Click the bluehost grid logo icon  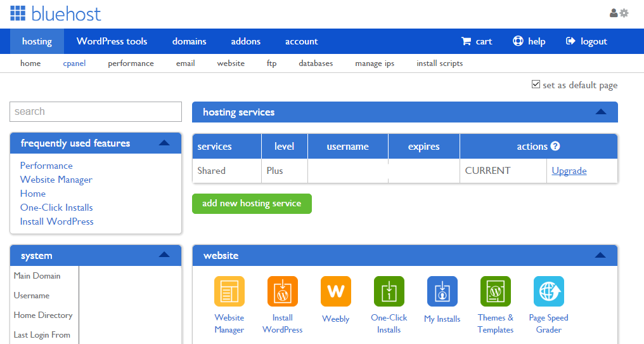[18, 13]
